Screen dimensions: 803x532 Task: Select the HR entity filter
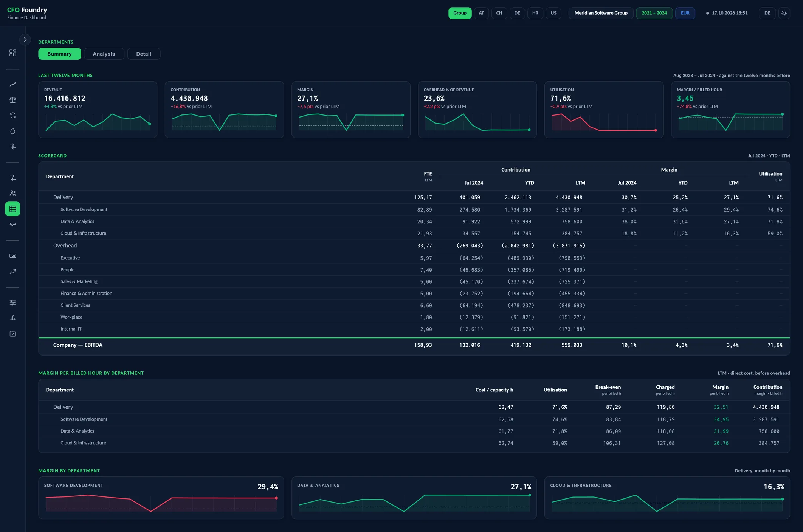click(x=535, y=13)
